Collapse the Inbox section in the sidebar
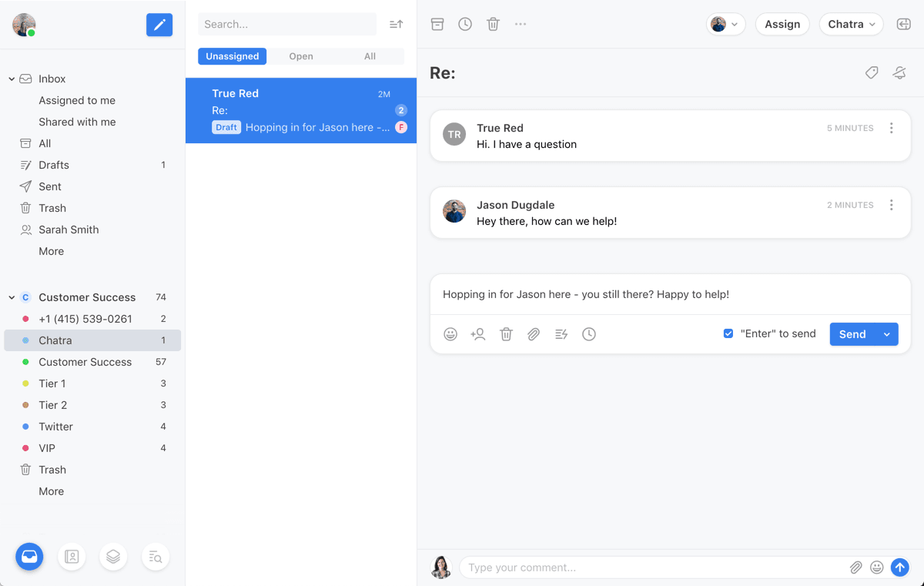Viewport: 924px width, 586px height. (x=11, y=78)
